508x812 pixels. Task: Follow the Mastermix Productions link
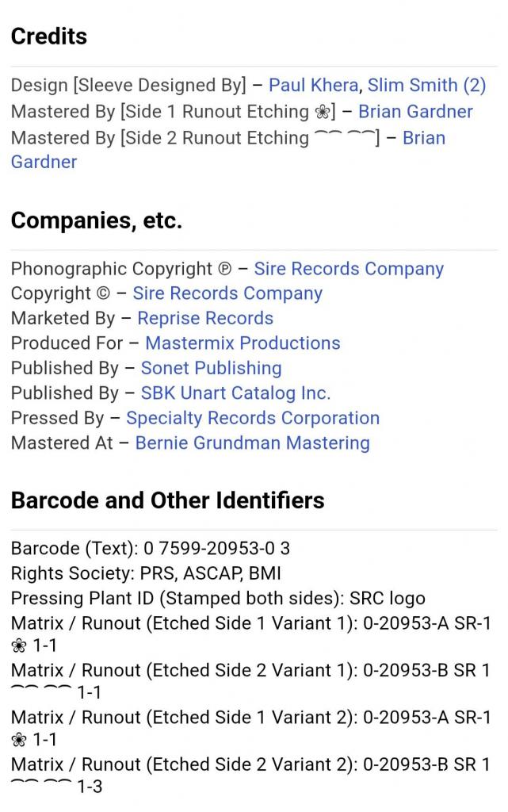click(243, 343)
